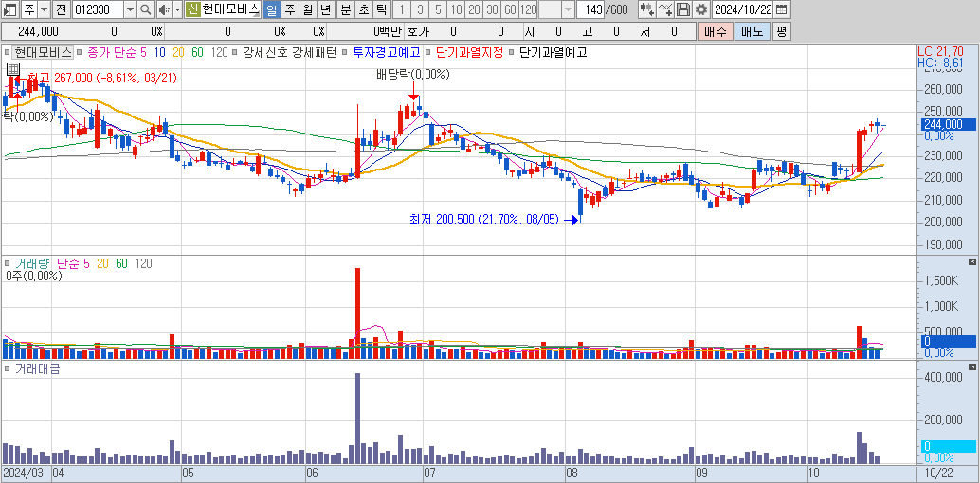Select interval 20 button
This screenshot has width=980, height=483.
click(x=475, y=9)
